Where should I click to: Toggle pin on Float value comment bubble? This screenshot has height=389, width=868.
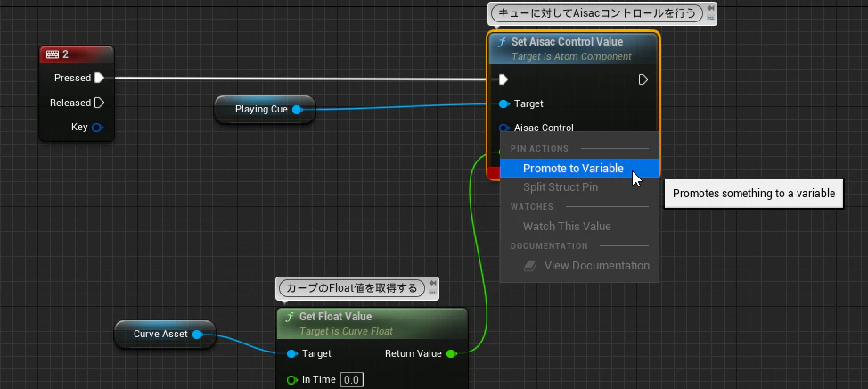click(x=432, y=283)
